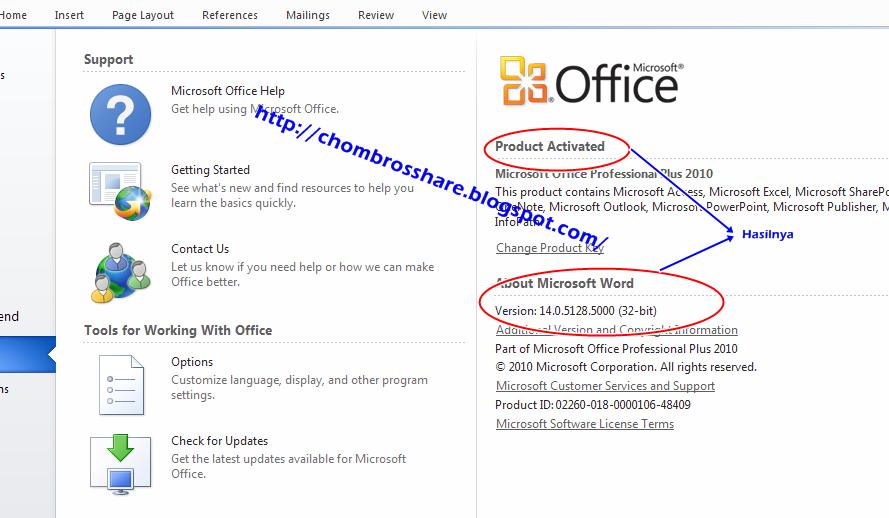Open Additional Version and Copyright Information link

tap(617, 329)
